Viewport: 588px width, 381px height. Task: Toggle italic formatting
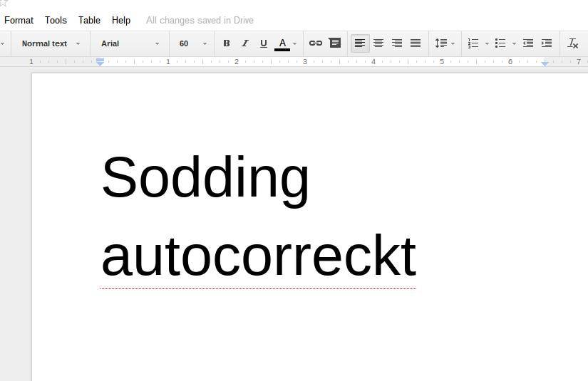tap(245, 43)
